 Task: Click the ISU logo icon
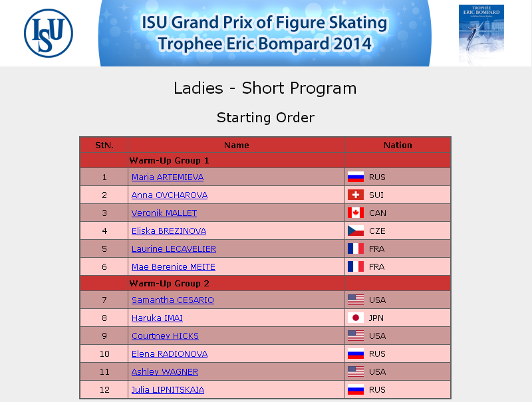[x=49, y=33]
